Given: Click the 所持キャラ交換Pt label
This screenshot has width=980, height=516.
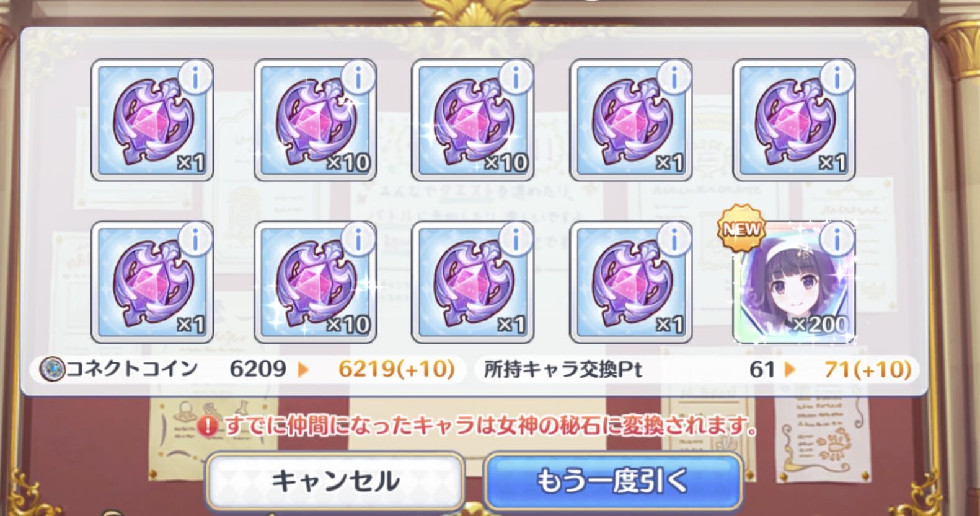Looking at the screenshot, I should pyautogui.click(x=563, y=370).
